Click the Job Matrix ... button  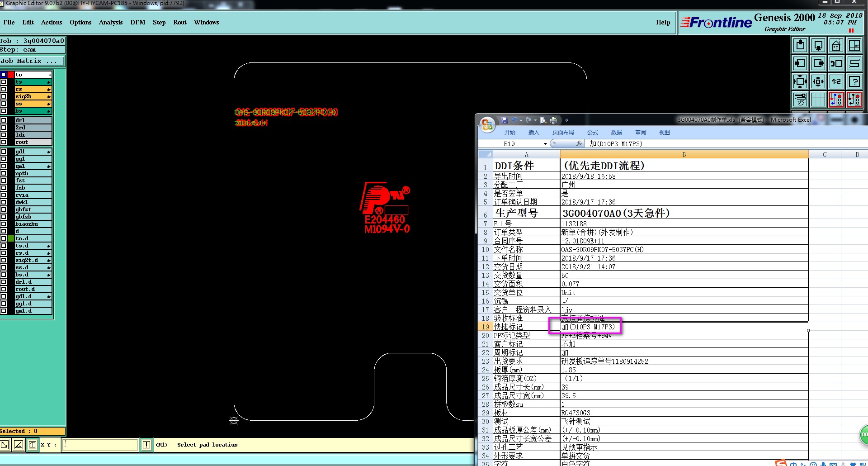pyautogui.click(x=33, y=61)
